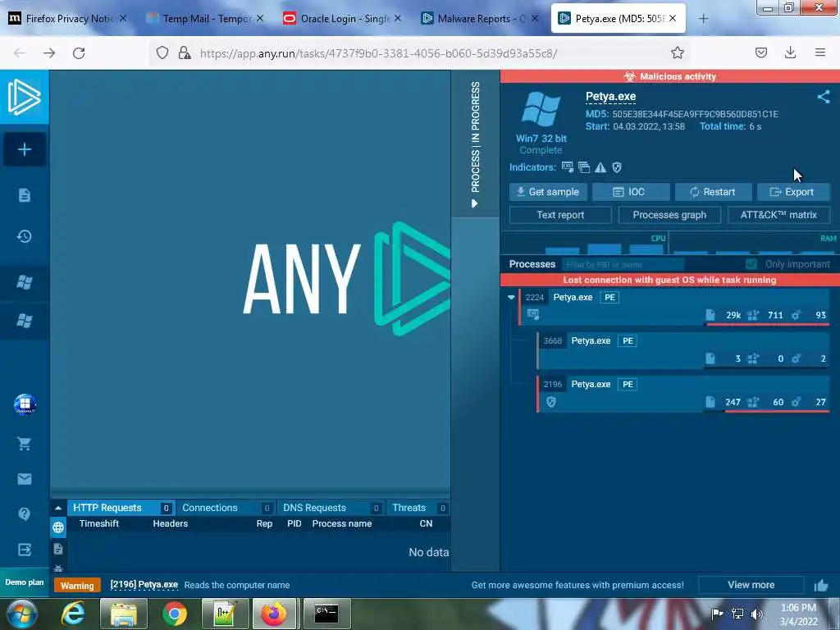Click the MD5 hash value text
The height and width of the screenshot is (630, 840).
[x=695, y=114]
